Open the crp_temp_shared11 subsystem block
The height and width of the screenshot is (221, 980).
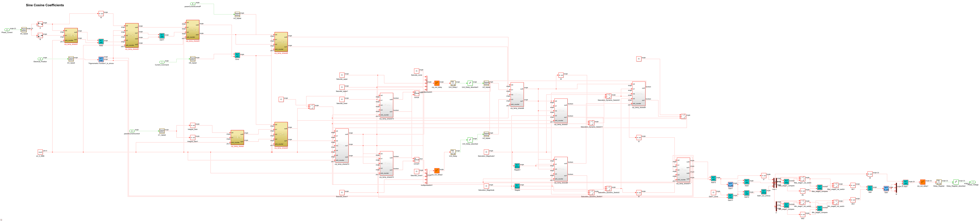683,170
